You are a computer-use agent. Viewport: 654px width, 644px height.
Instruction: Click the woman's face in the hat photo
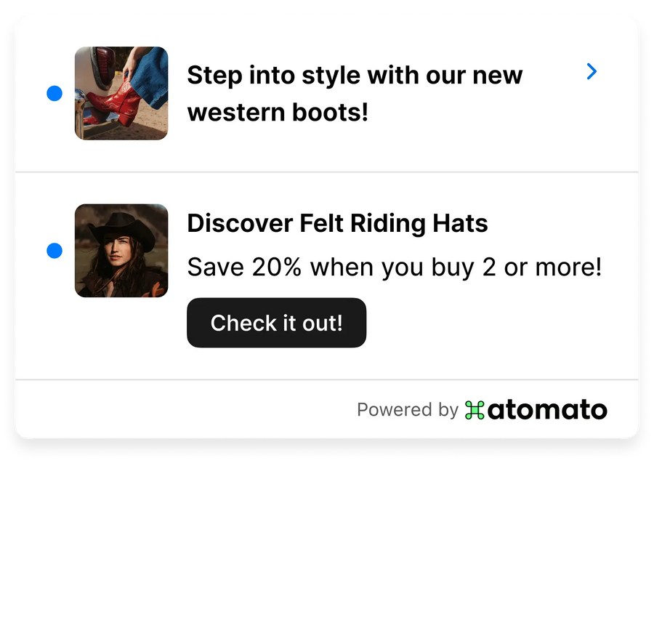click(117, 250)
